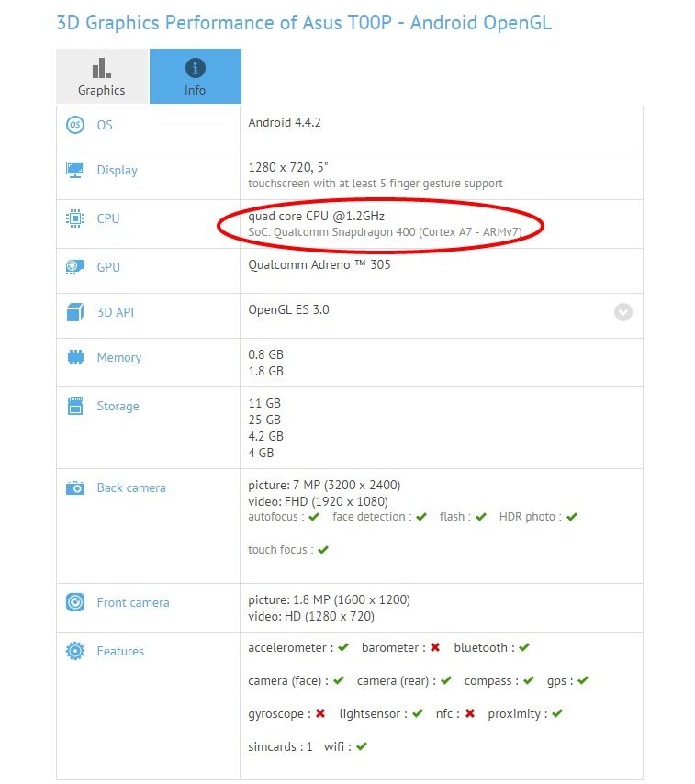This screenshot has height=784, width=695.
Task: Click the nfc red cross mark
Action: (x=470, y=713)
